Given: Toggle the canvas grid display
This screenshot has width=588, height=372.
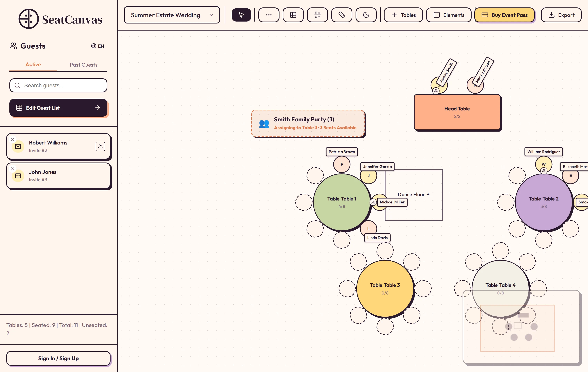Looking at the screenshot, I should pos(293,15).
